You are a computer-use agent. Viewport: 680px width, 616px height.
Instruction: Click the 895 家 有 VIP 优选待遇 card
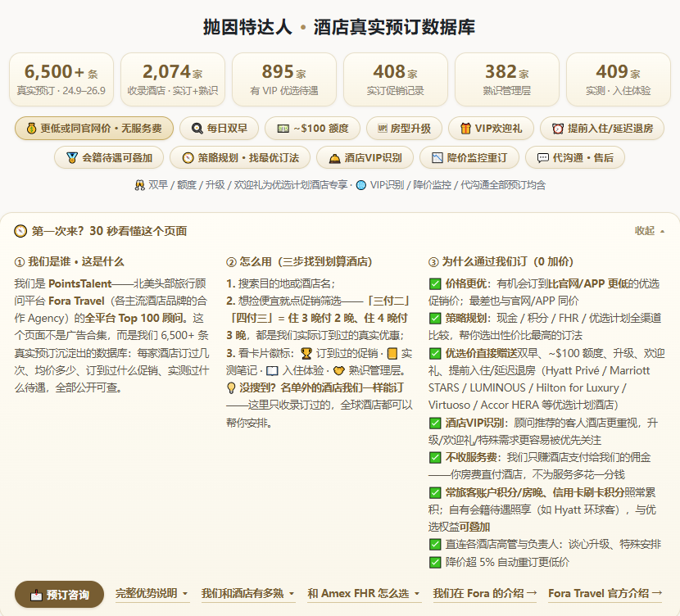pyautogui.click(x=284, y=79)
